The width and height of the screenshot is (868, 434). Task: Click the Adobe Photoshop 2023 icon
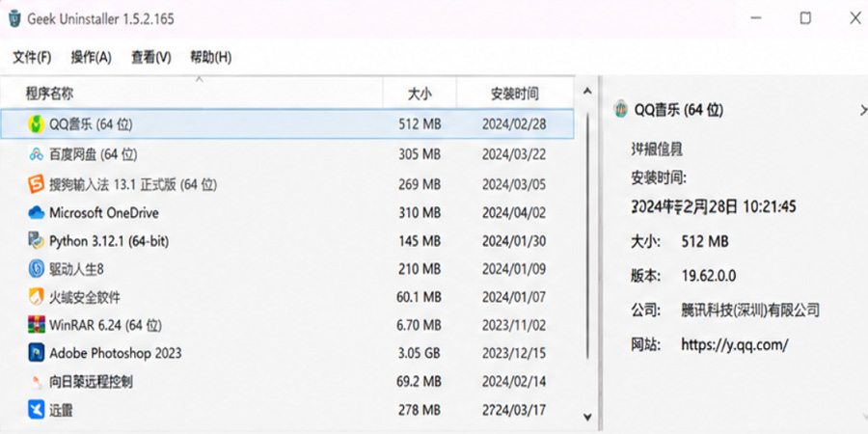click(36, 353)
